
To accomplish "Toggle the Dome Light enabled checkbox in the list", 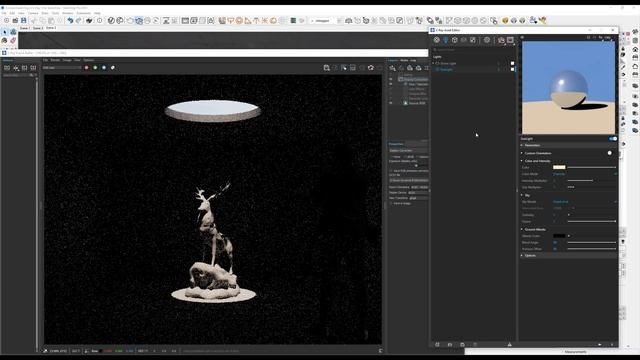I will [513, 63].
